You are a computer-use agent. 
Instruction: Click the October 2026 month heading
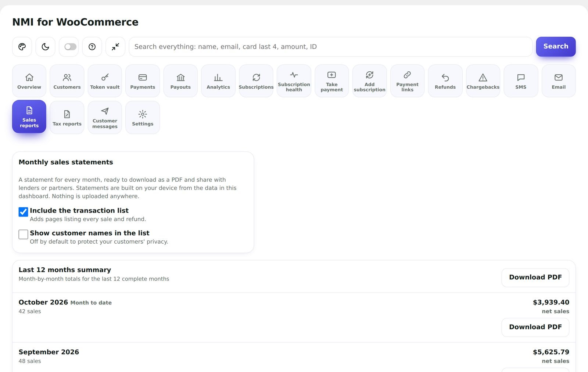pyautogui.click(x=43, y=302)
